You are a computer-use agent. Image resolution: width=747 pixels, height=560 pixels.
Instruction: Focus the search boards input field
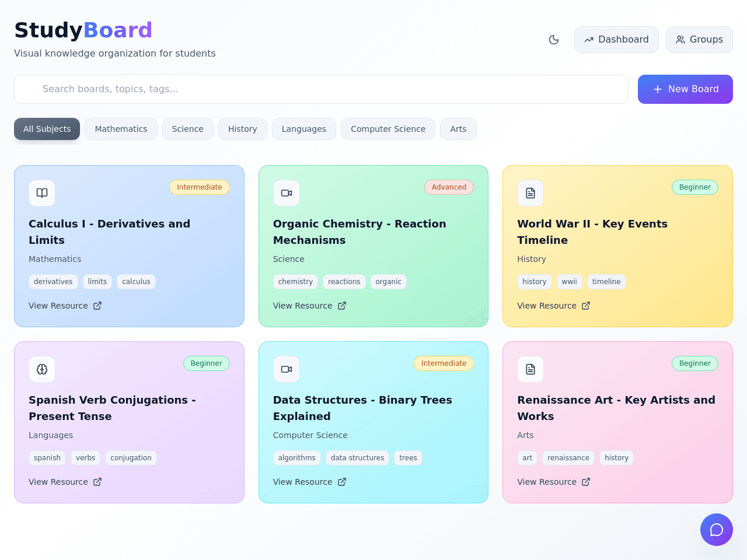(321, 89)
